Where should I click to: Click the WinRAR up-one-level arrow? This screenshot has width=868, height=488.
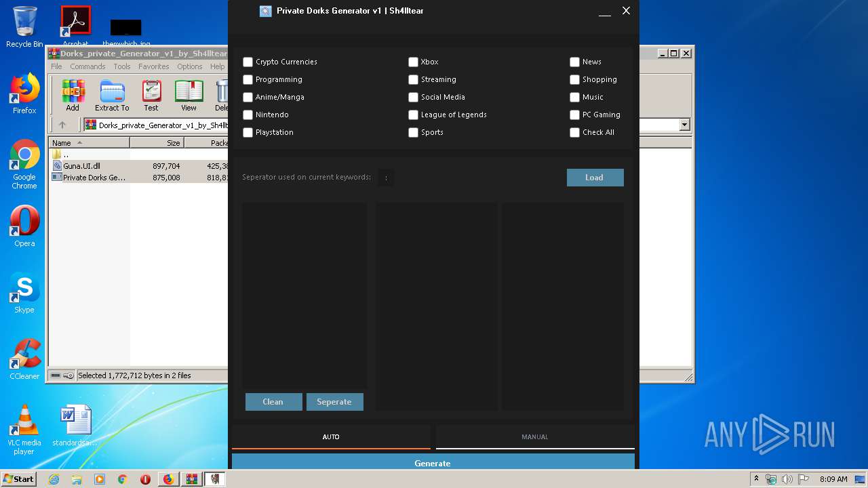(x=62, y=125)
